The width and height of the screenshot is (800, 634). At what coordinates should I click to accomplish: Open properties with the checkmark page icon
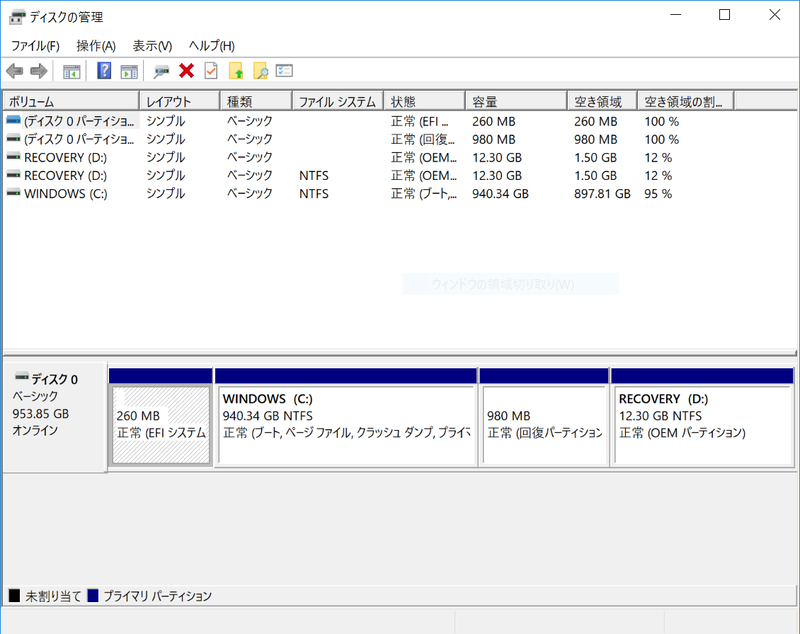211,71
